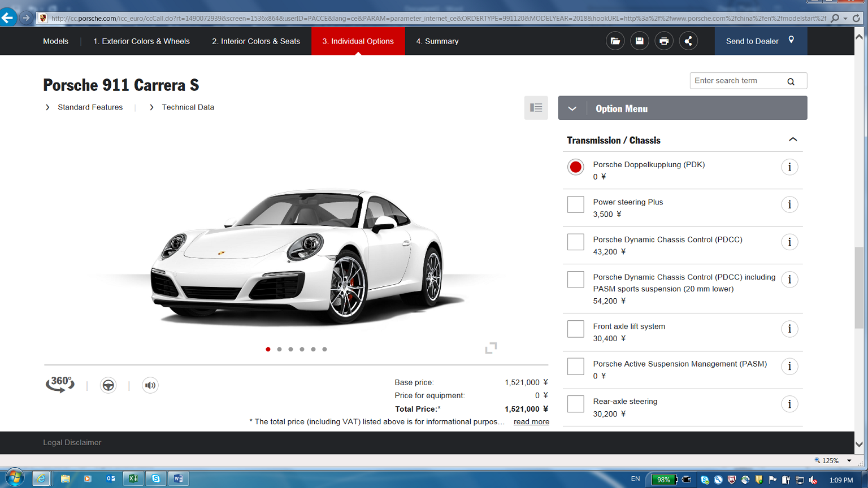868x488 pixels.
Task: Open the browser zoom level dropdown arrow
Action: click(x=849, y=461)
